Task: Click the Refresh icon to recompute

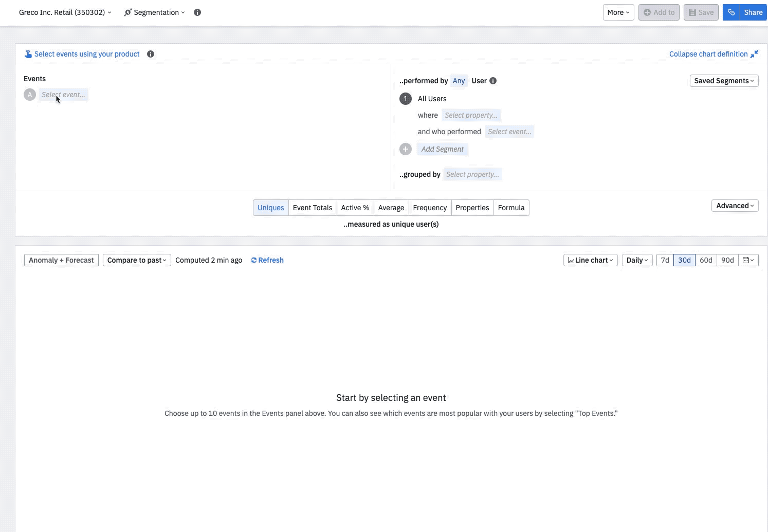Action: pyautogui.click(x=253, y=260)
